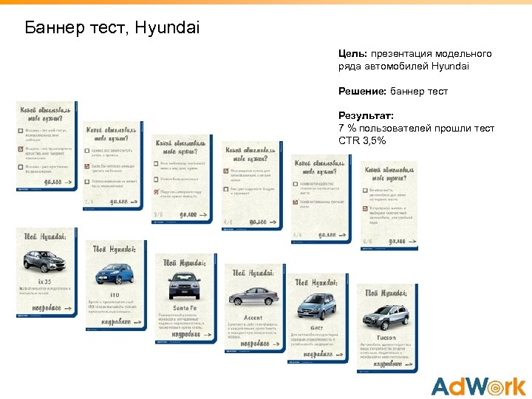Viewport: 532px width, 399px height.
Task: Open подробнее on the ix35 card
Action: tap(52, 308)
